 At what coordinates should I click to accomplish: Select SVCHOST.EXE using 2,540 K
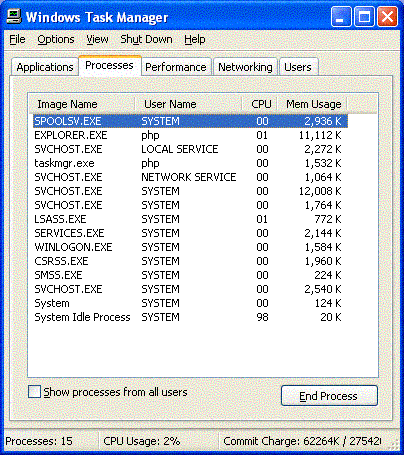[x=190, y=289]
